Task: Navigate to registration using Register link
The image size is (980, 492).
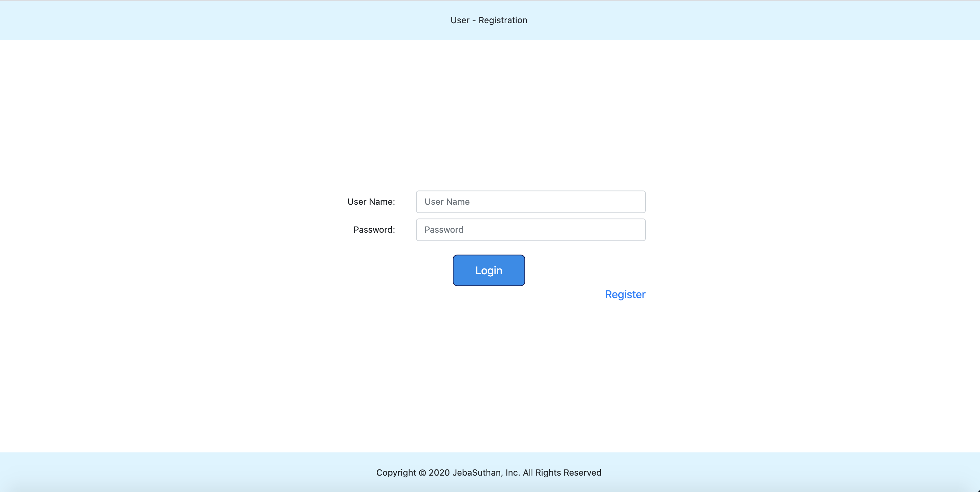Action: tap(625, 294)
